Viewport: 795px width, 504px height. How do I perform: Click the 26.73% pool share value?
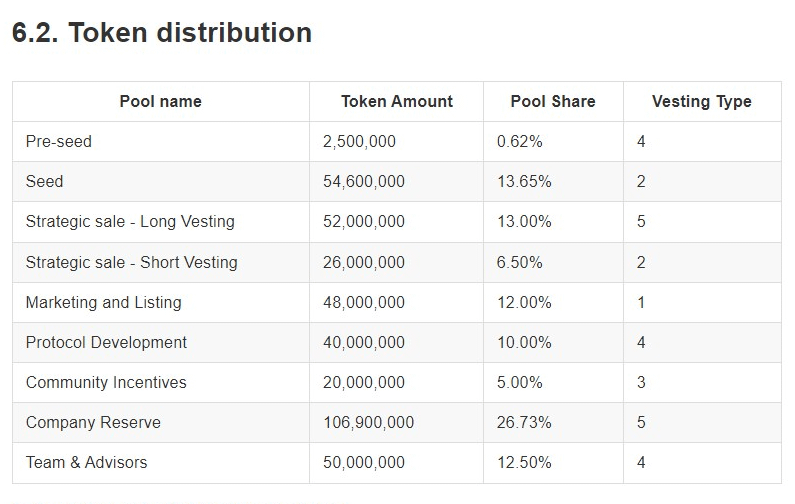(524, 422)
